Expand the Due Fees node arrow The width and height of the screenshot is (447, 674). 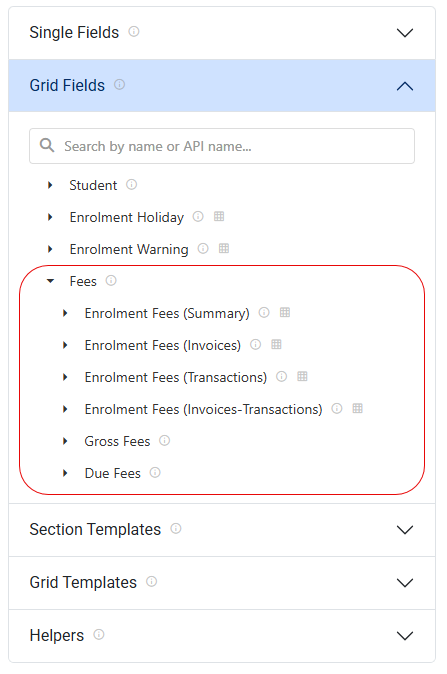(65, 473)
